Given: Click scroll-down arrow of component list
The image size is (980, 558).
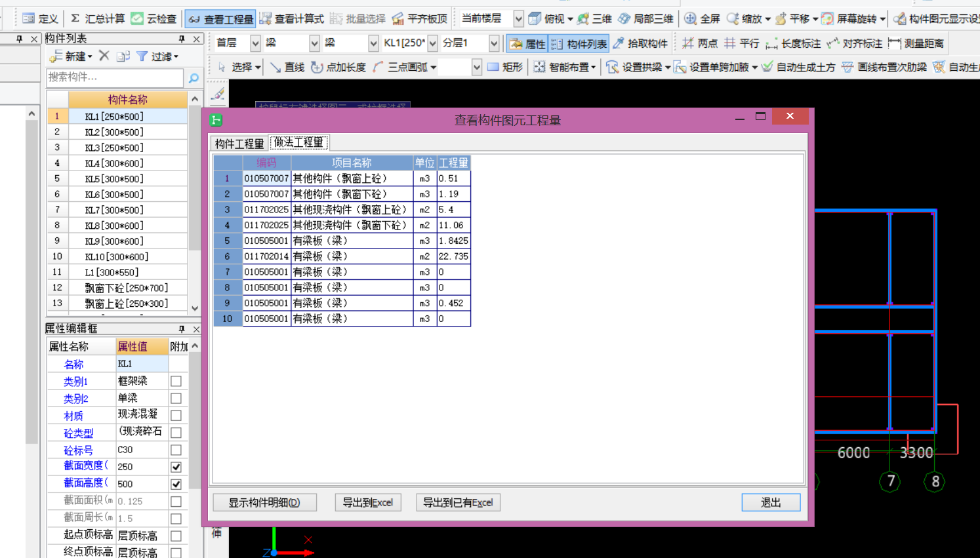Looking at the screenshot, I should tap(195, 308).
